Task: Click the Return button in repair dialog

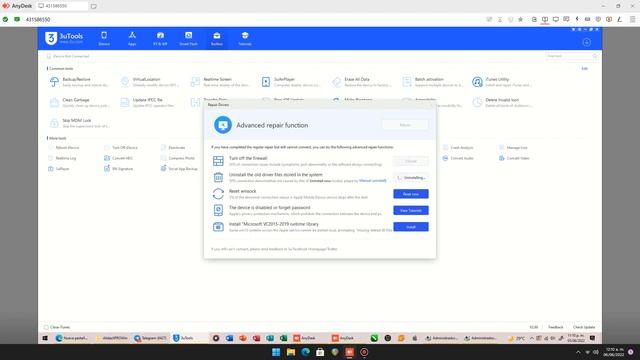Action: [x=405, y=125]
